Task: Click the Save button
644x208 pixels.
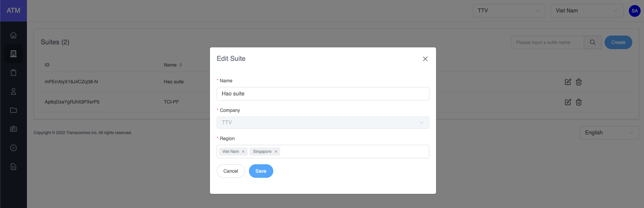Action: pyautogui.click(x=261, y=171)
